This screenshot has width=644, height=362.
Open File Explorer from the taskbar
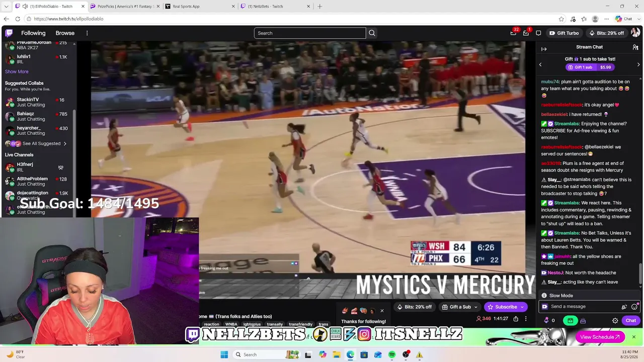[x=337, y=355]
